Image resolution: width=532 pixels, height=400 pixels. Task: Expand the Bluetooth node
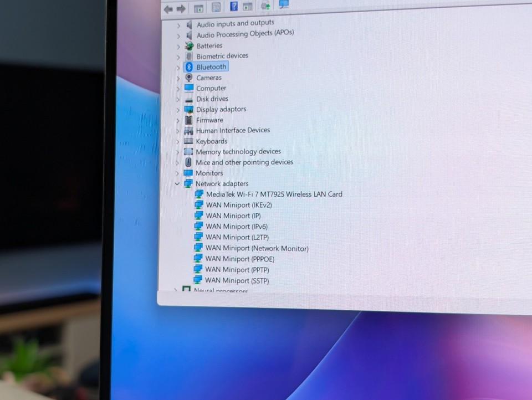[x=178, y=68]
